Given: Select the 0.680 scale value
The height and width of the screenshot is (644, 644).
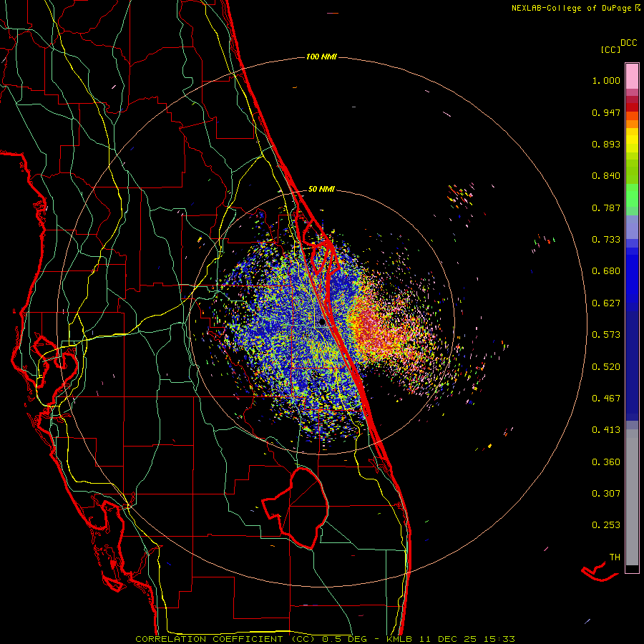Looking at the screenshot, I should pos(606,271).
